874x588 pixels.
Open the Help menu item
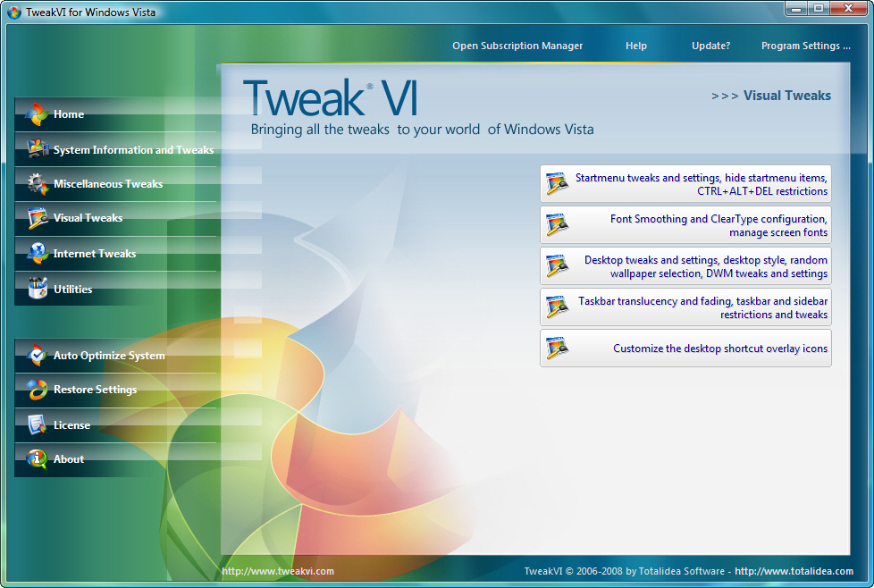636,46
